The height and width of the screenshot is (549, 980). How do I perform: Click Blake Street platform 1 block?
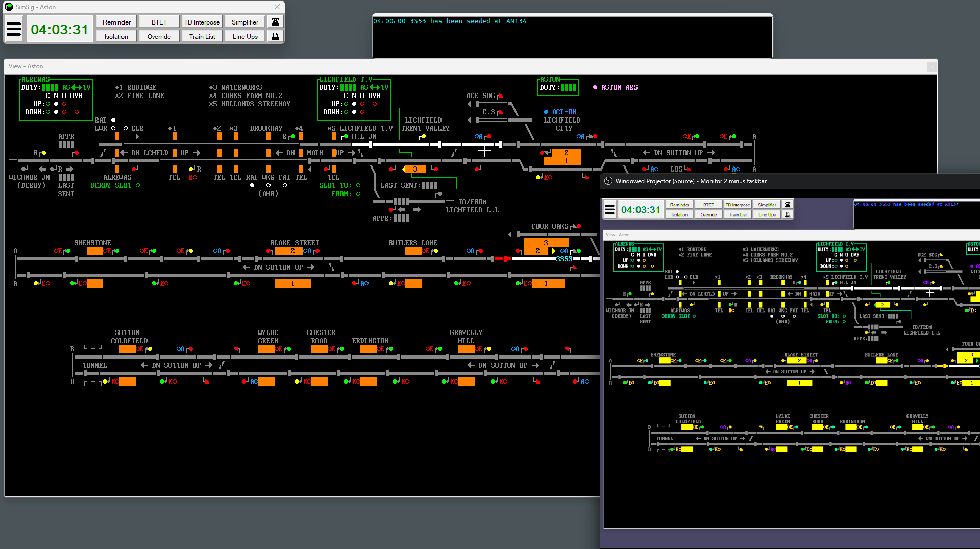292,283
